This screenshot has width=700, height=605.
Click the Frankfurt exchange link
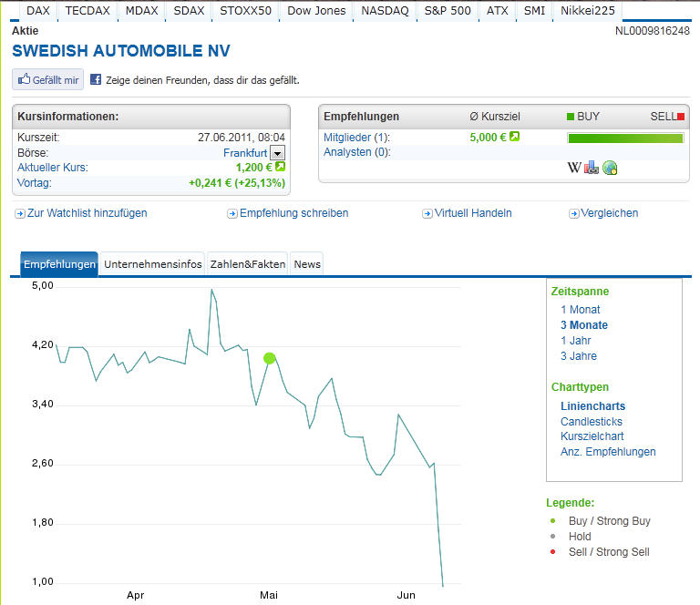pos(245,153)
